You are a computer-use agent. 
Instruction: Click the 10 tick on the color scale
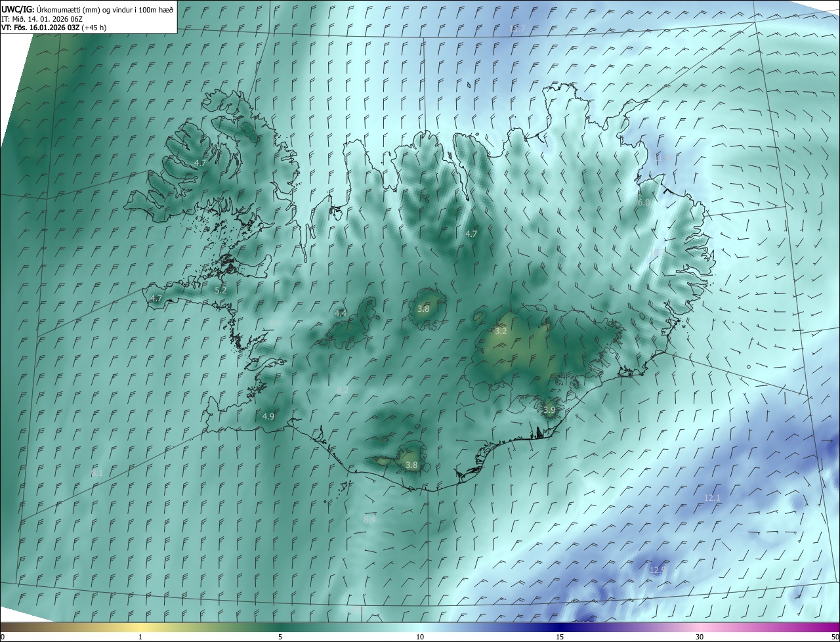[420, 637]
